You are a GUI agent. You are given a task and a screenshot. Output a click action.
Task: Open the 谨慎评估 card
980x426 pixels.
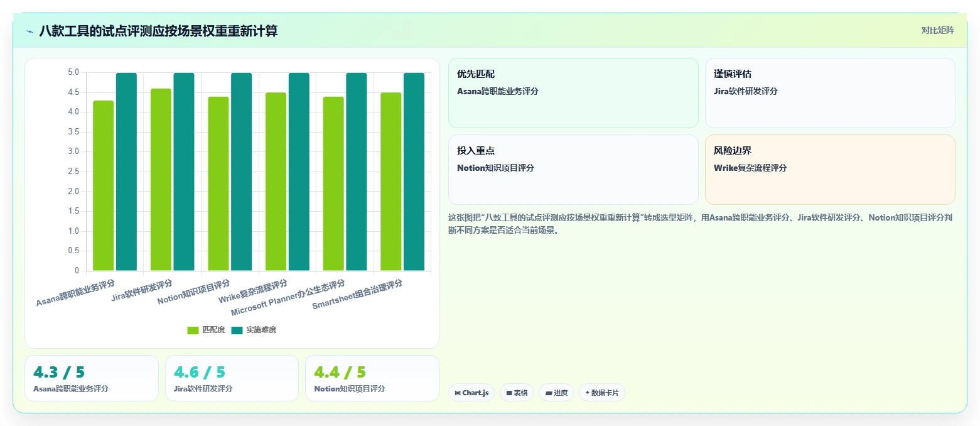click(x=830, y=93)
